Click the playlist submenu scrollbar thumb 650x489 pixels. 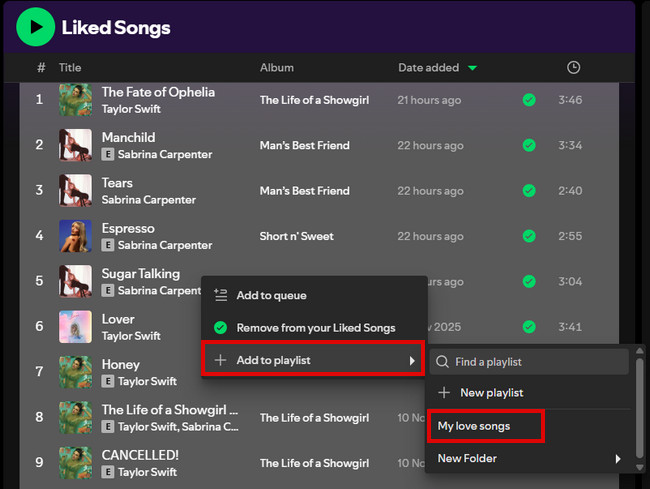click(640, 408)
